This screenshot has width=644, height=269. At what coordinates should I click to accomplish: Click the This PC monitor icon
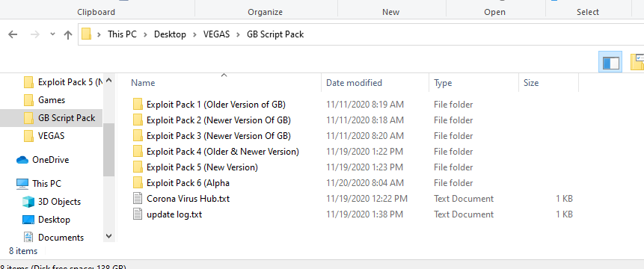[22, 184]
